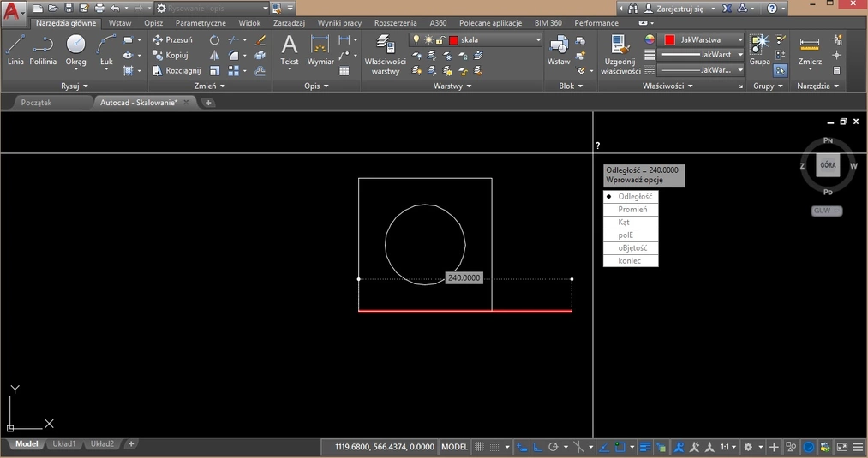Expand the Zmień panel

coord(209,86)
